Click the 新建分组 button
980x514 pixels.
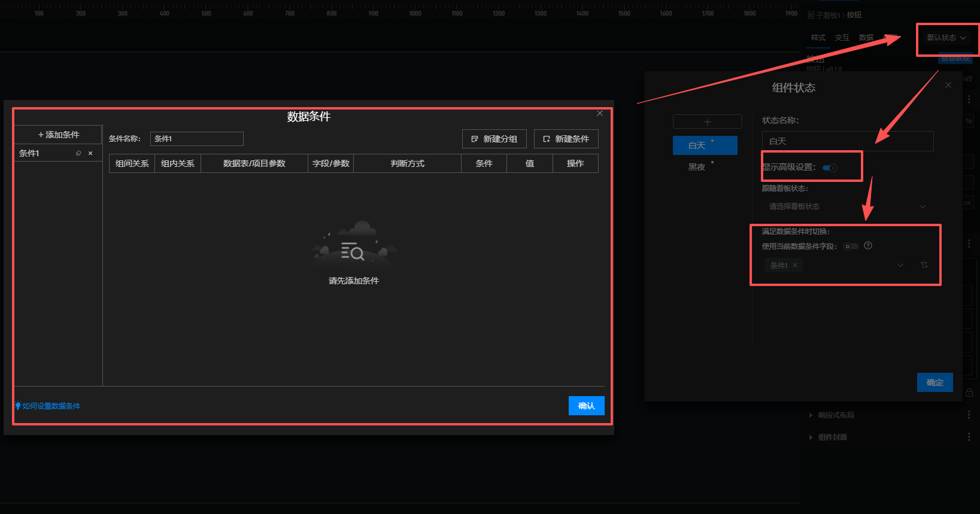point(494,139)
